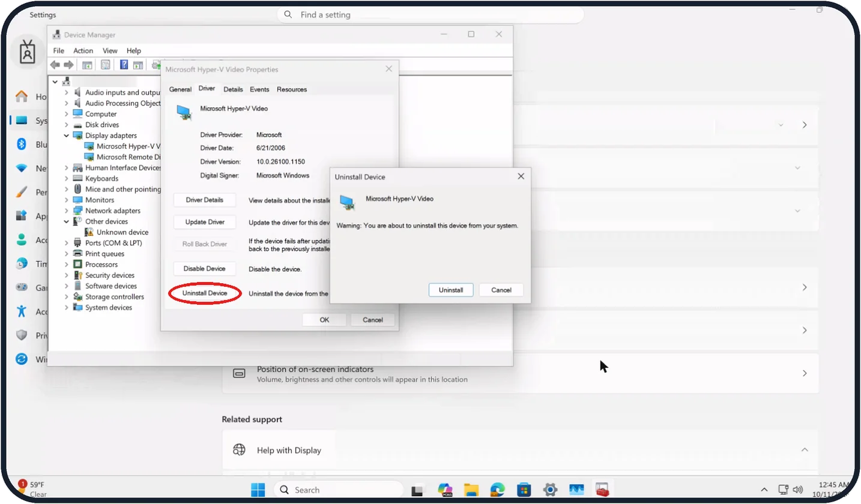Expand the Network adapters node

tap(67, 211)
